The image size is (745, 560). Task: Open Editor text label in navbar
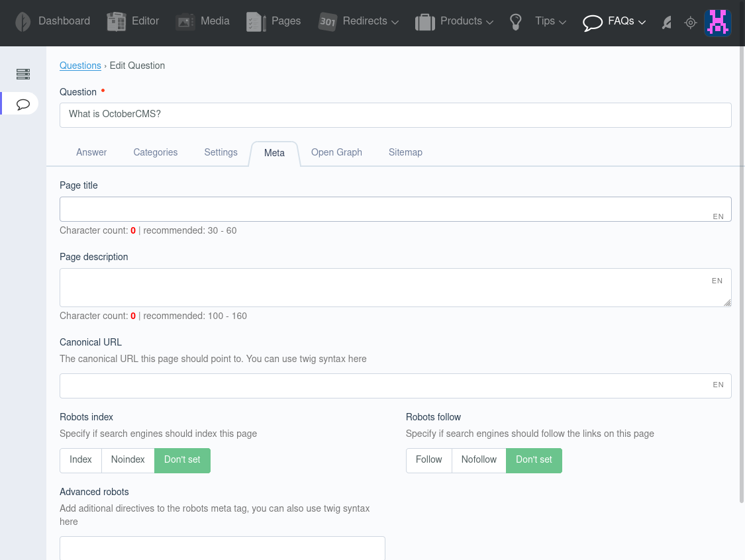pos(146,21)
